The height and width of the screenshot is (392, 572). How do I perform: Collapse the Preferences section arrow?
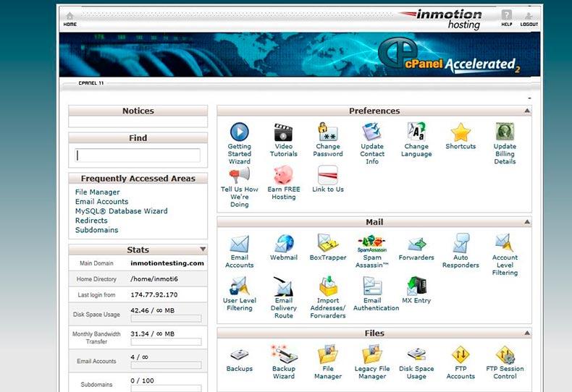click(527, 111)
